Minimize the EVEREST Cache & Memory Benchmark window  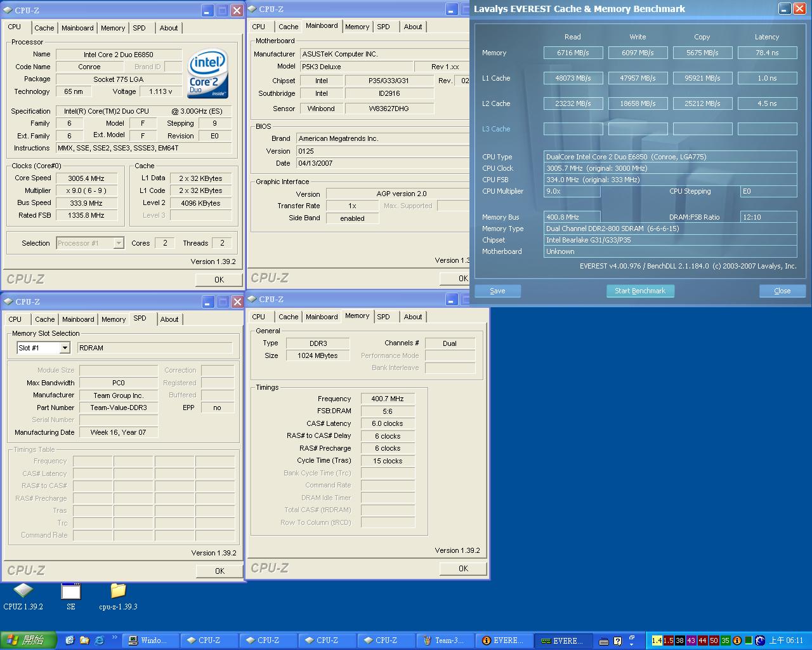tap(784, 9)
